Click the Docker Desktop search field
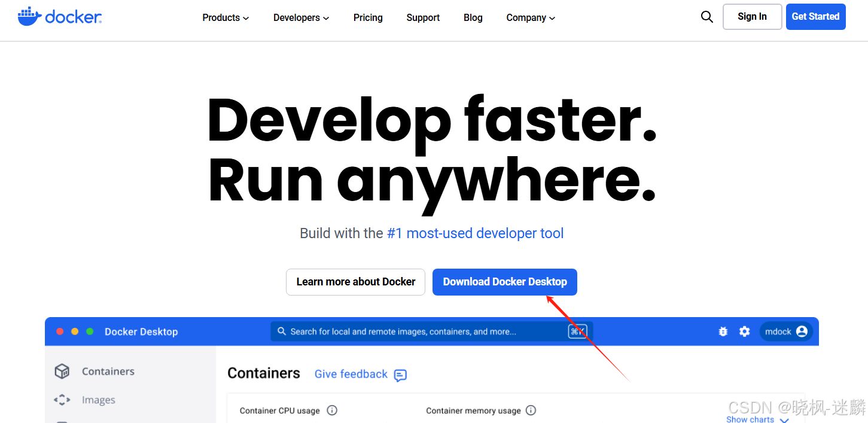 pyautogui.click(x=432, y=331)
